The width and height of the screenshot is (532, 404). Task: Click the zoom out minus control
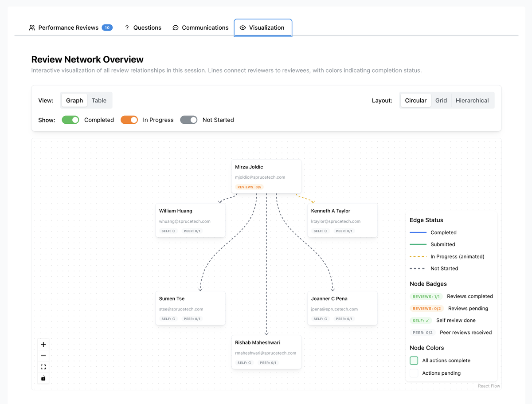[43, 356]
